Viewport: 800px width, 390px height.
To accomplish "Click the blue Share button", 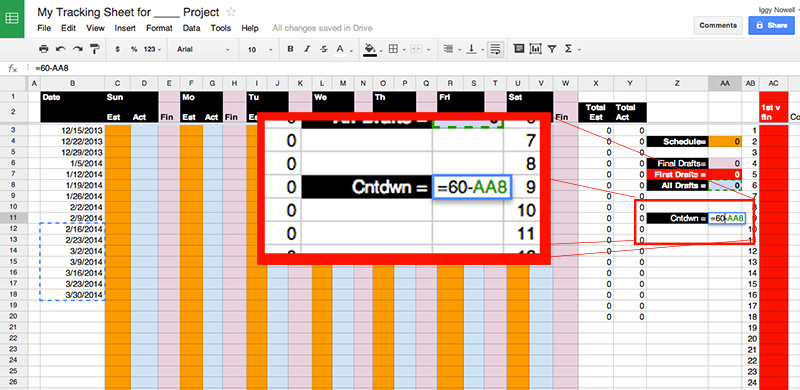I will (x=771, y=25).
